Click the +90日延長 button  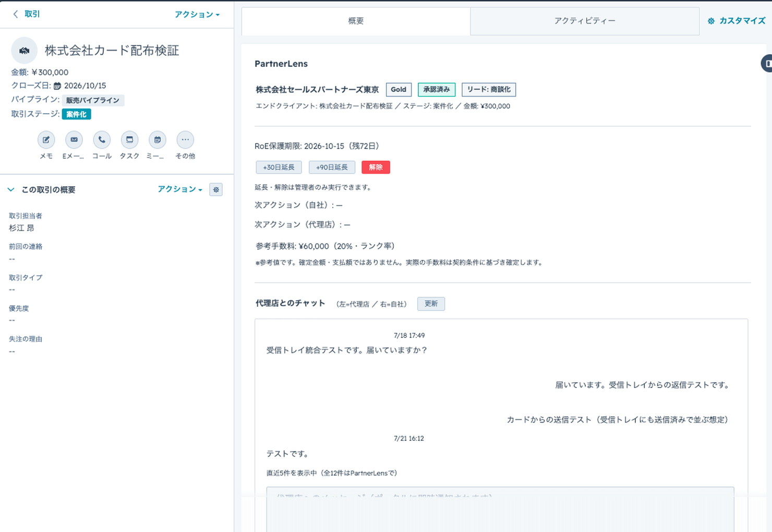[x=332, y=167]
